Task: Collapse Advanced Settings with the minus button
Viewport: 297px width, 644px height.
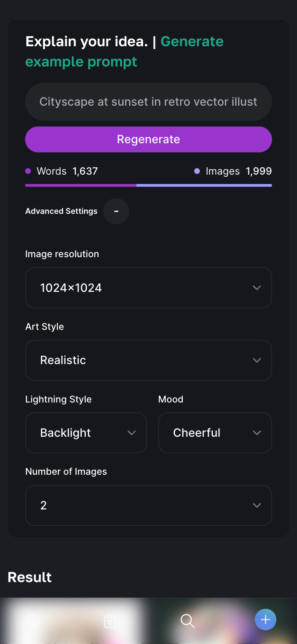Action: (x=116, y=211)
